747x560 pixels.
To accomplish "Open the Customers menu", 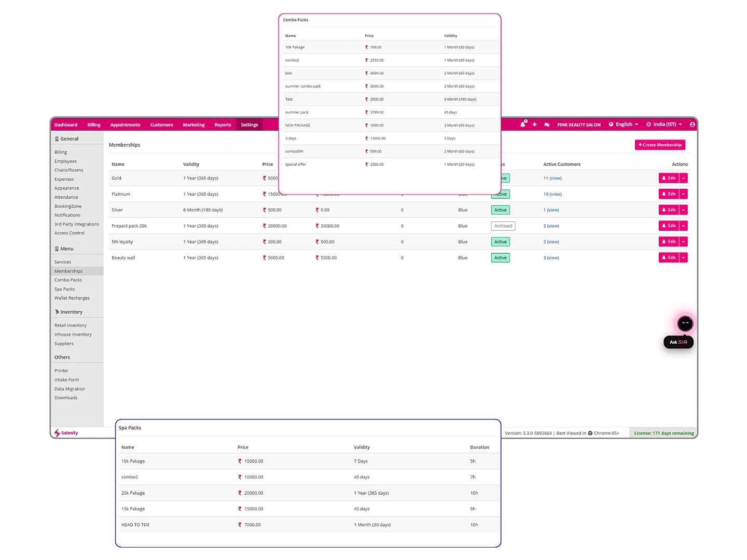I will click(161, 125).
